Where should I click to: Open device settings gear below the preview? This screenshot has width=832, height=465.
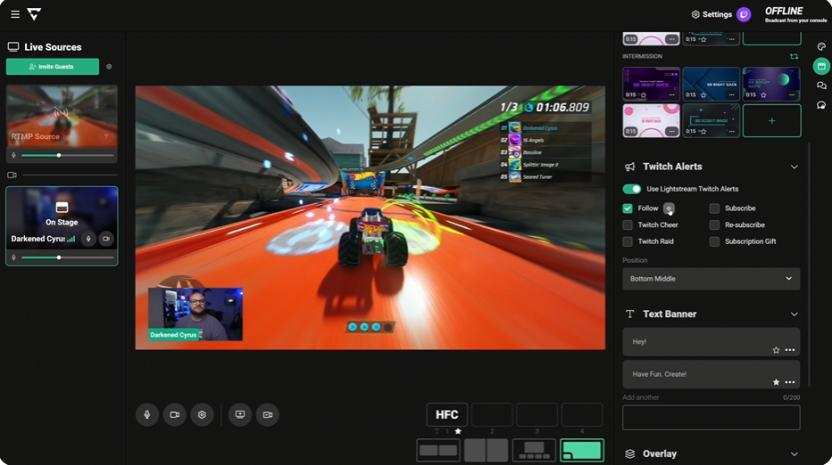coord(202,415)
